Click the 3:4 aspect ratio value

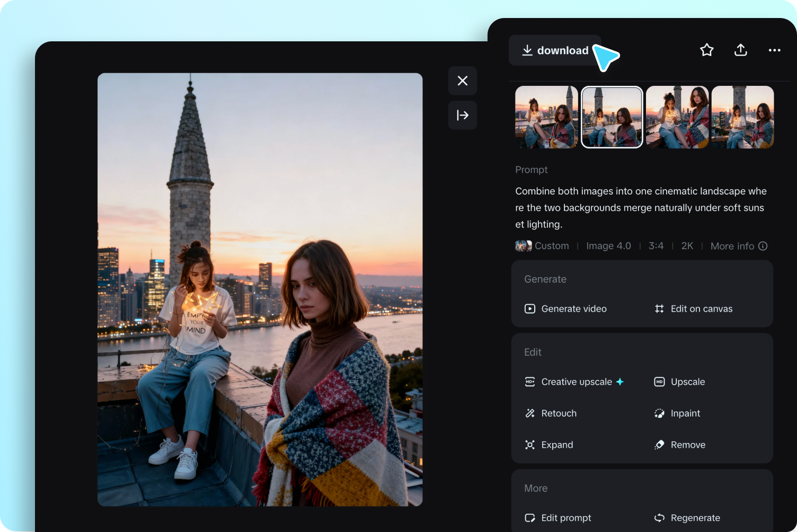[x=656, y=246]
